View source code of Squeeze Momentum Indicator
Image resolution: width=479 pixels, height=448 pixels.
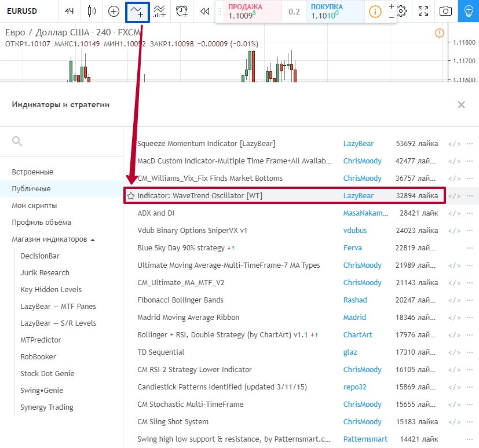click(455, 144)
